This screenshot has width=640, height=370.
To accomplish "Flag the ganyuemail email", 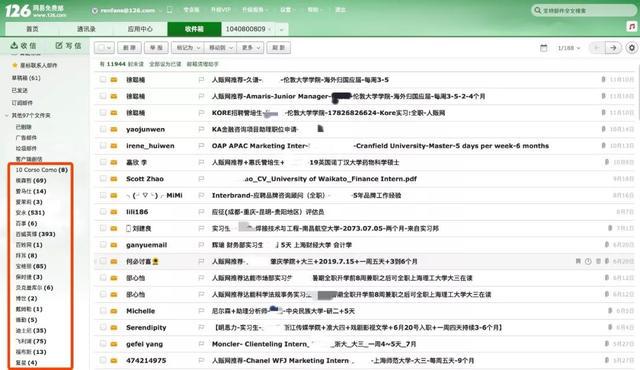I will [x=201, y=245].
